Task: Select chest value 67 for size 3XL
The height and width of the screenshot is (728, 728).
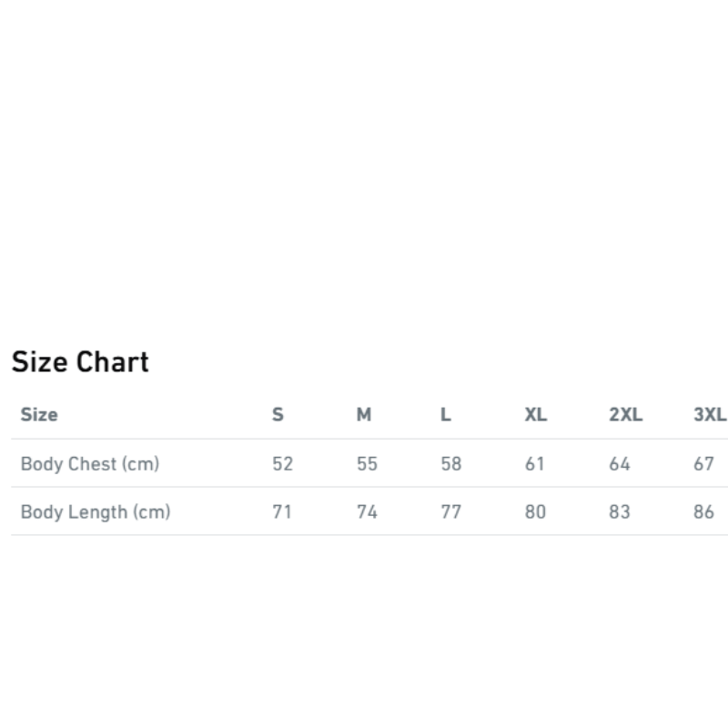Action: point(703,464)
